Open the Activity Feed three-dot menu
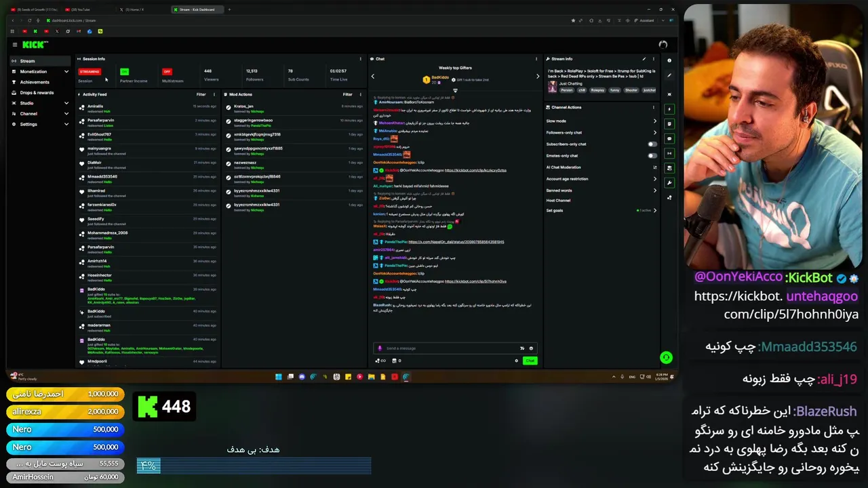868x488 pixels. point(214,94)
